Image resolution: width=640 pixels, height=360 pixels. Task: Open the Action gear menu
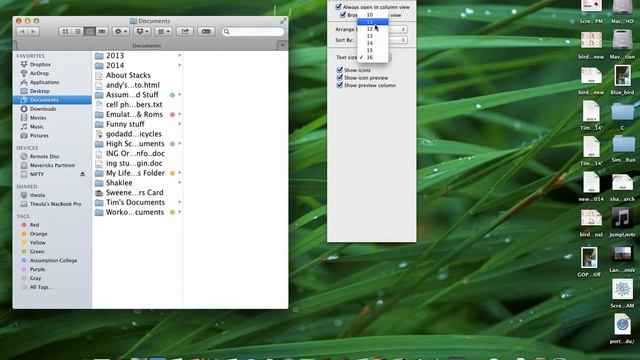click(x=121, y=31)
